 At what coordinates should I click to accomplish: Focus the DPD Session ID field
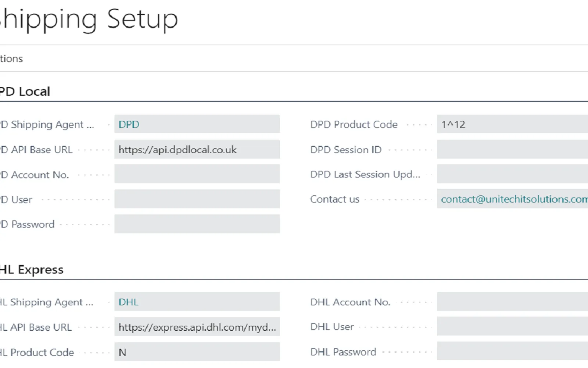point(512,149)
